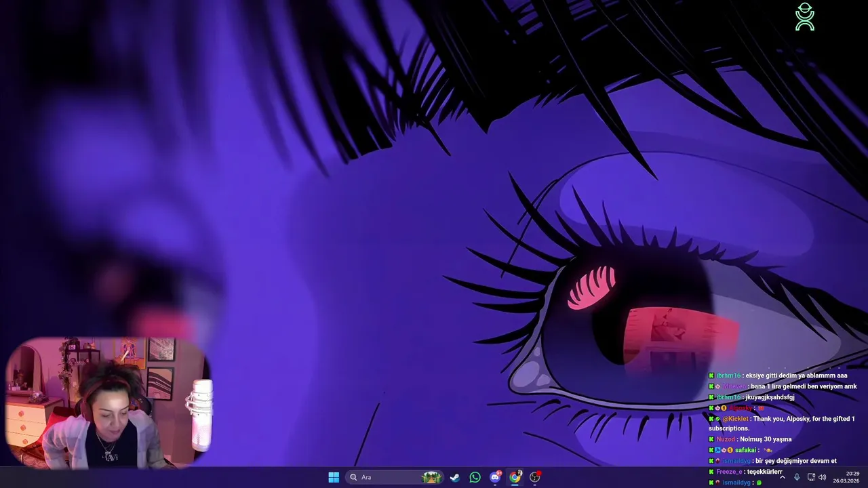Click chat message "bana 1 lira gelmedi ben veriyom"
Viewport: 868px width, 488px height.
tap(797, 386)
